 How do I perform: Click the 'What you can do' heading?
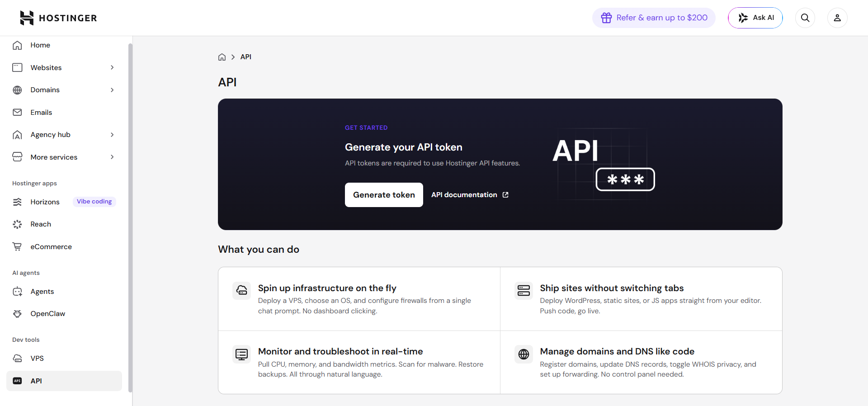pyautogui.click(x=259, y=250)
